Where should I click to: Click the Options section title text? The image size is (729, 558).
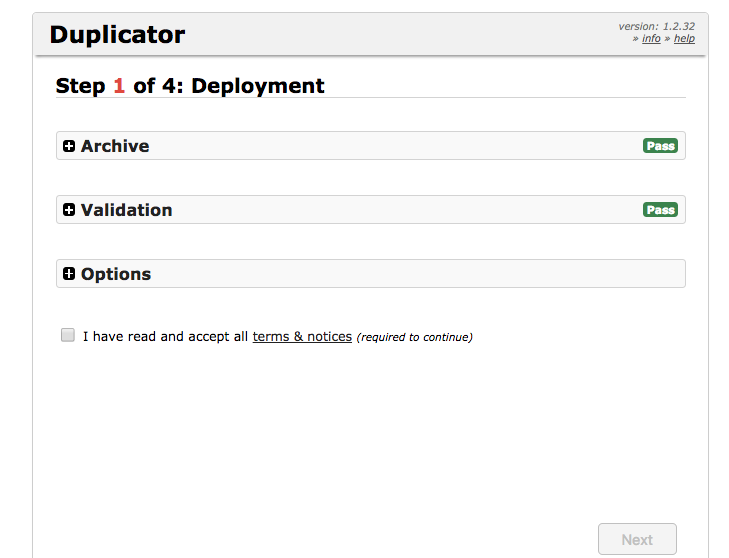click(116, 274)
